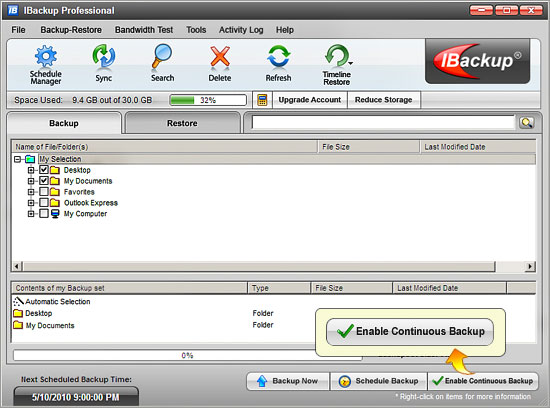Click the Outlook Express folder icon

click(x=55, y=203)
